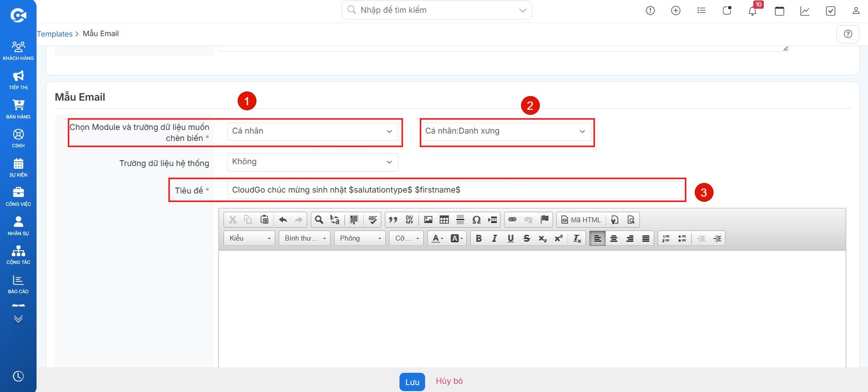Image resolution: width=868 pixels, height=392 pixels.
Task: Open the Cá nhân module dropdown
Action: pos(313,131)
